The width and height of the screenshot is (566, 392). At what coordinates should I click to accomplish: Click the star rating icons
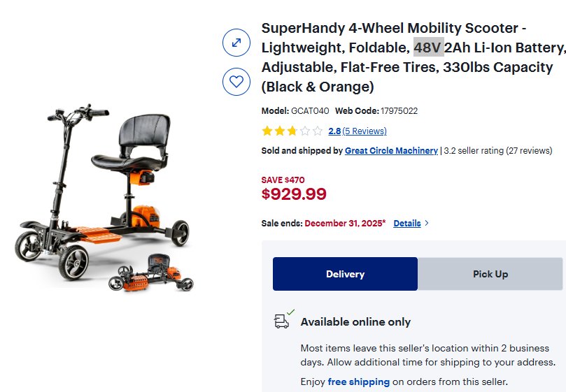(x=292, y=131)
